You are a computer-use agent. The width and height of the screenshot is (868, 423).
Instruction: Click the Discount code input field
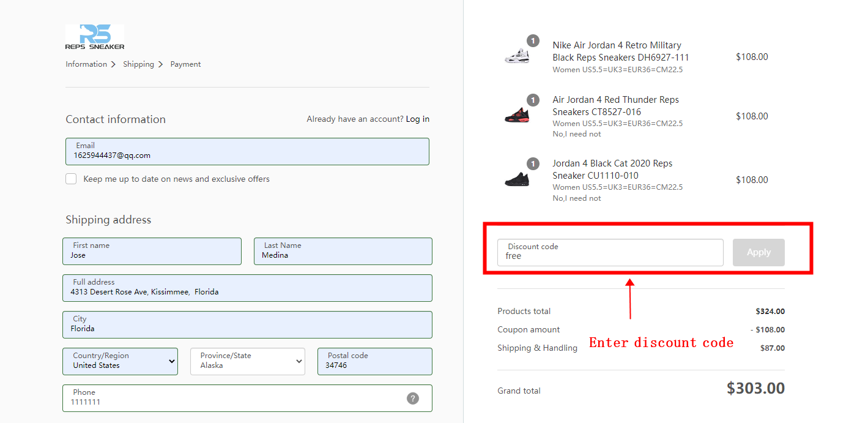pos(610,252)
